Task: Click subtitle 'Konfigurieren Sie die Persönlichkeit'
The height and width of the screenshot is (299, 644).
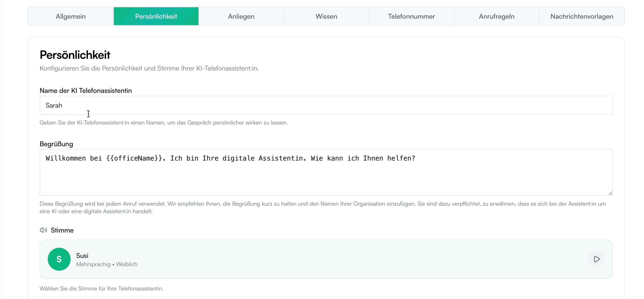Action: 149,68
